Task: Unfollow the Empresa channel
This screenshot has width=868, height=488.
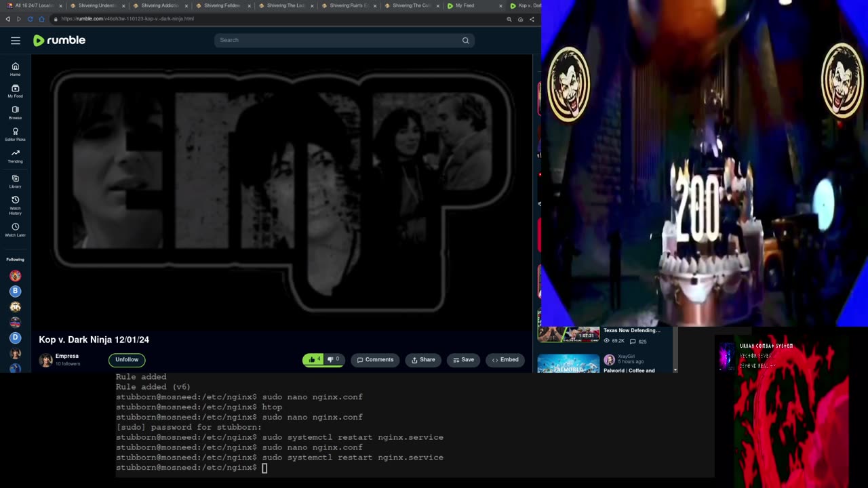Action: pos(127,360)
